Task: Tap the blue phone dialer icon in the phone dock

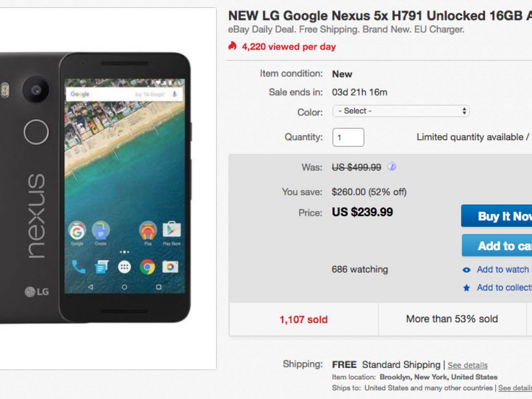Action: point(78,266)
